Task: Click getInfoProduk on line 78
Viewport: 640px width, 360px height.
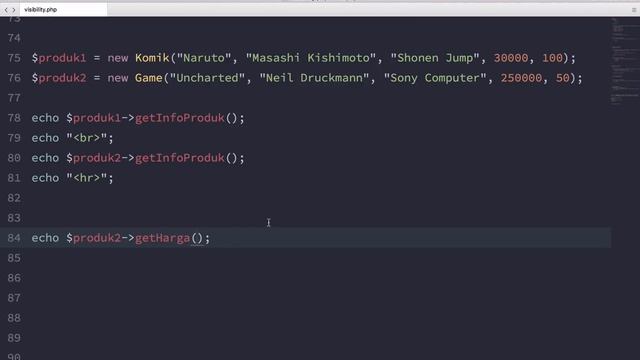Action: [x=180, y=118]
